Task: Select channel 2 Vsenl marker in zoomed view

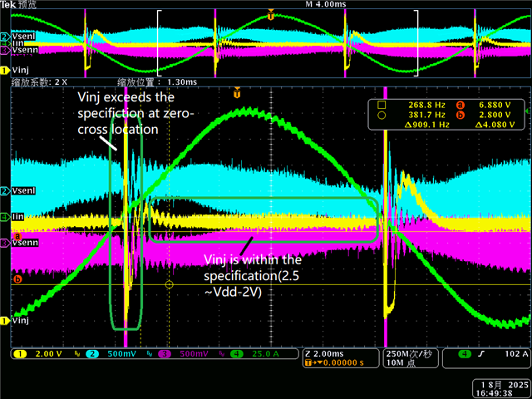Action: (5, 190)
